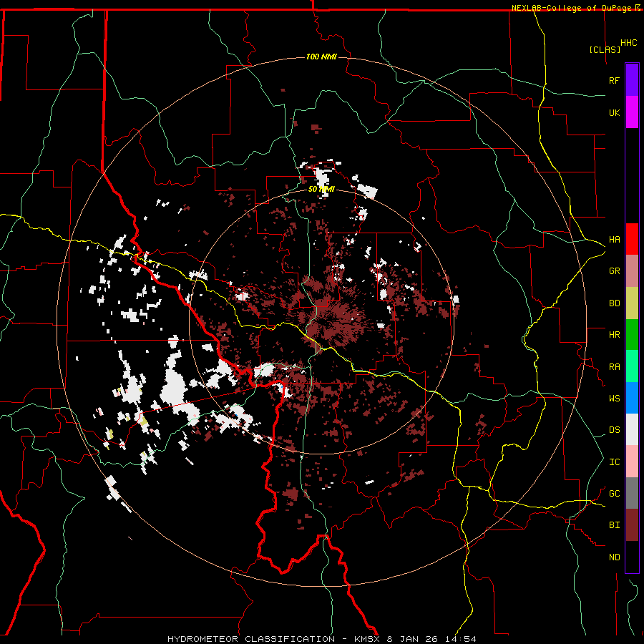Click the HYDROMETEOR CLASSIFICATION title text

click(x=251, y=639)
